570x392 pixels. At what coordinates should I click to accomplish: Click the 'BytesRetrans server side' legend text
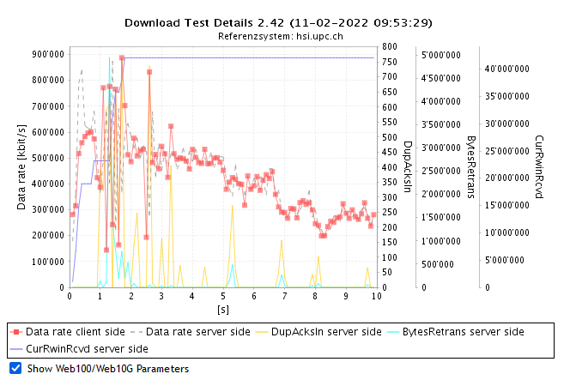tap(463, 331)
